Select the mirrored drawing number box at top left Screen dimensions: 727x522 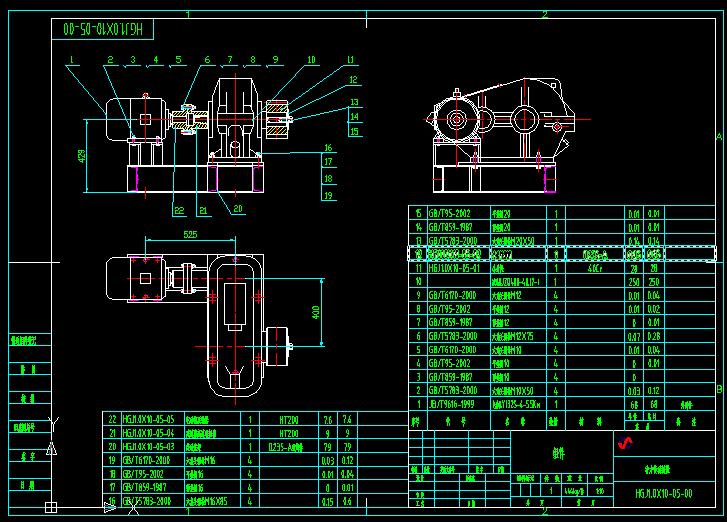click(x=102, y=29)
